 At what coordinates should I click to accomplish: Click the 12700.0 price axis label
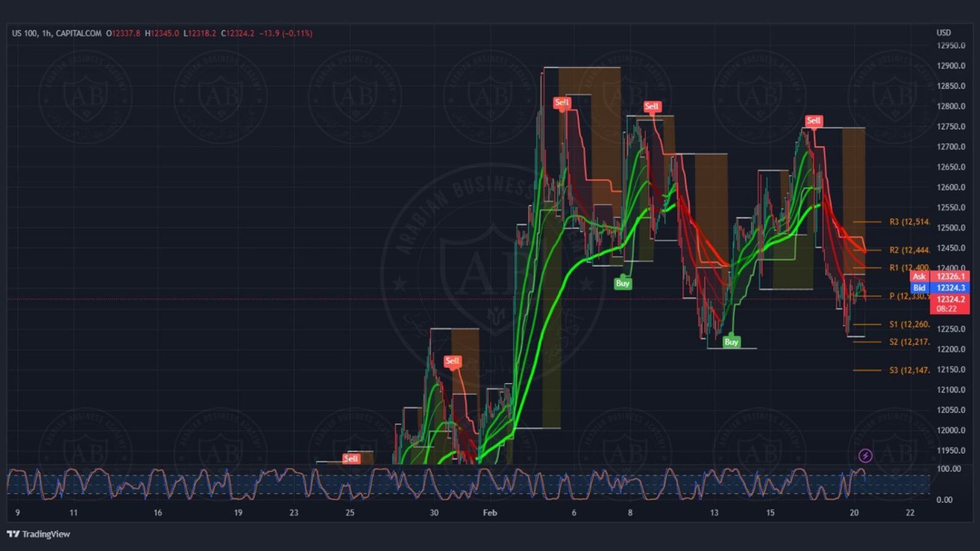[951, 147]
